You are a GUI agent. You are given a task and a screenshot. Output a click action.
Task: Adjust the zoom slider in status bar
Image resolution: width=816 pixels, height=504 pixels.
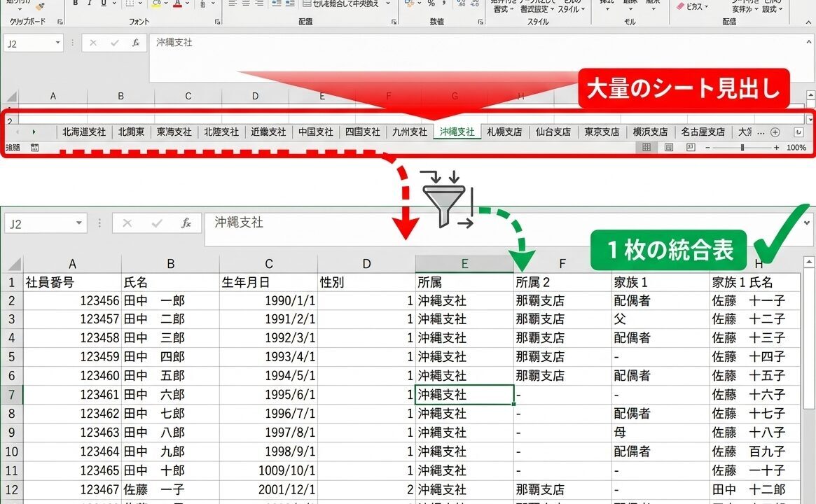pos(742,148)
